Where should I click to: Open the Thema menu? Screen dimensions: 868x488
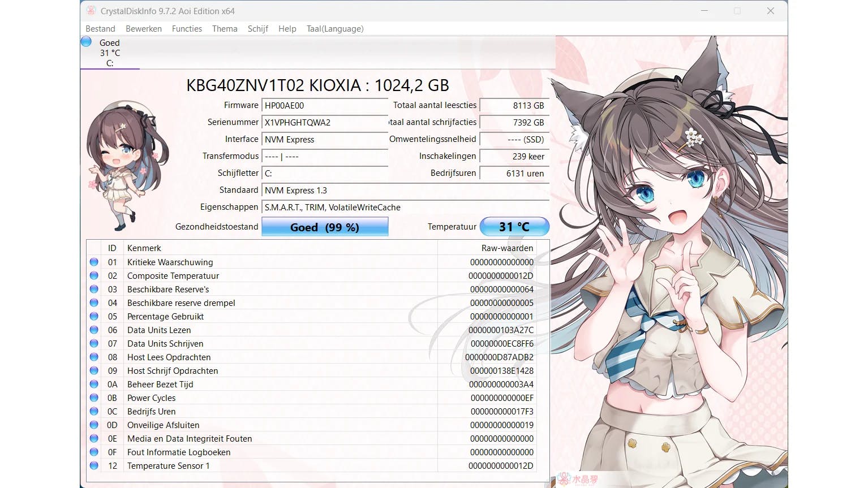pyautogui.click(x=225, y=29)
